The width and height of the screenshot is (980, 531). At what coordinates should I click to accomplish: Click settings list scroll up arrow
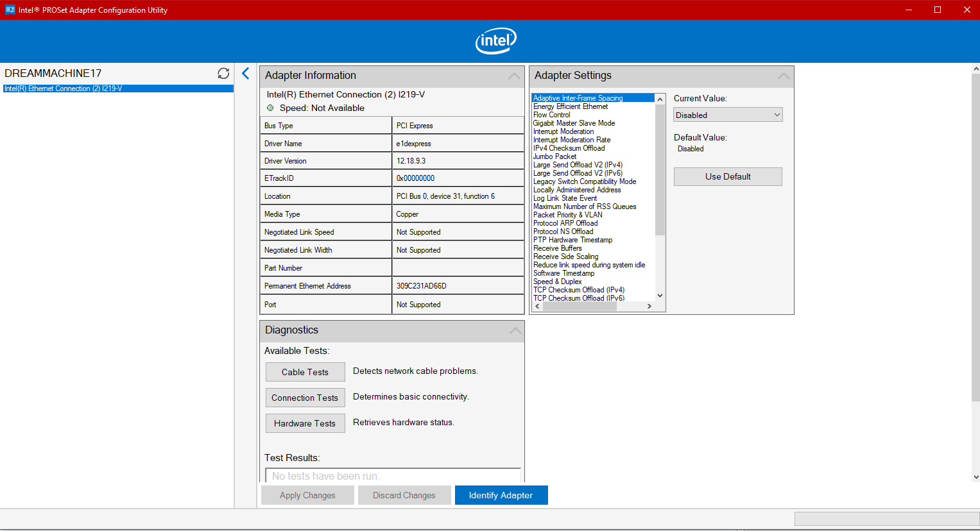click(x=660, y=99)
